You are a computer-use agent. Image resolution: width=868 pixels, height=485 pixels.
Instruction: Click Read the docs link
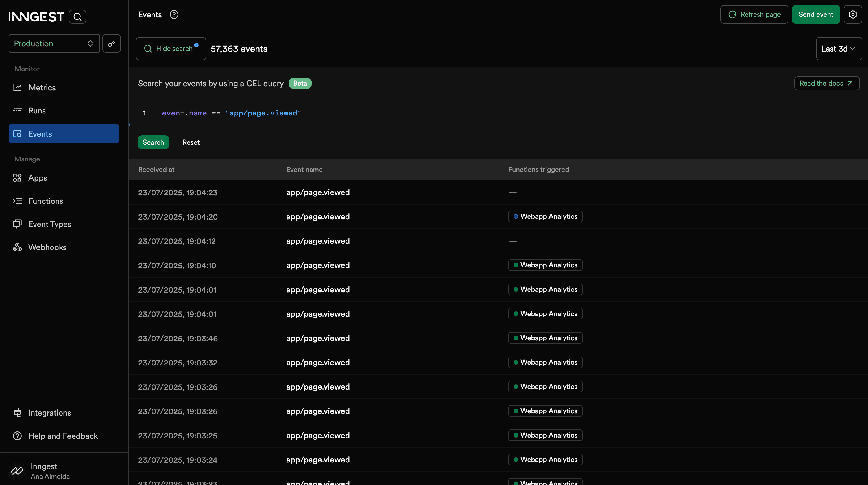point(826,83)
